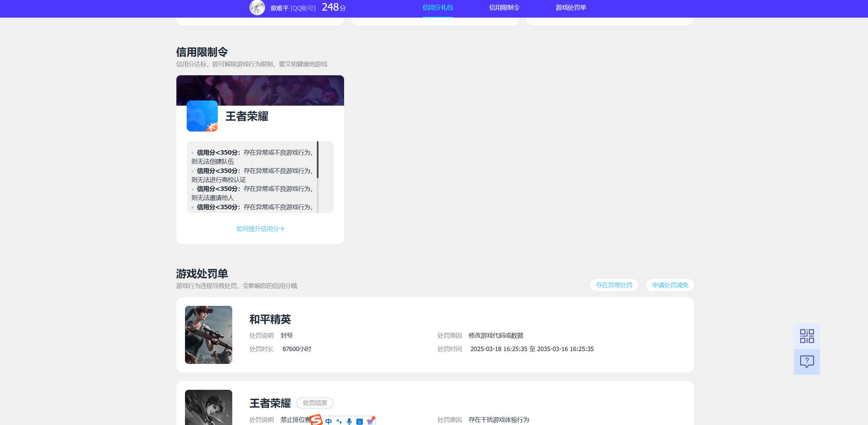Open the QR code side button
Screen dimensions: 868x425
coord(807,336)
